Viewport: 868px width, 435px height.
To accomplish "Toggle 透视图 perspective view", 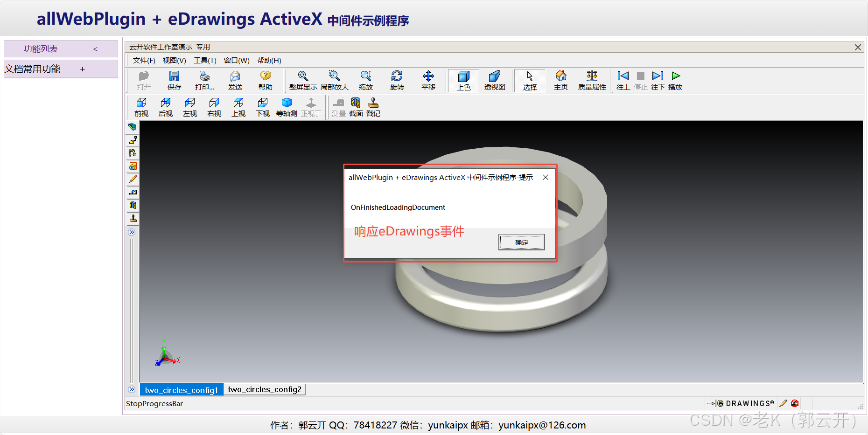I will click(x=495, y=80).
